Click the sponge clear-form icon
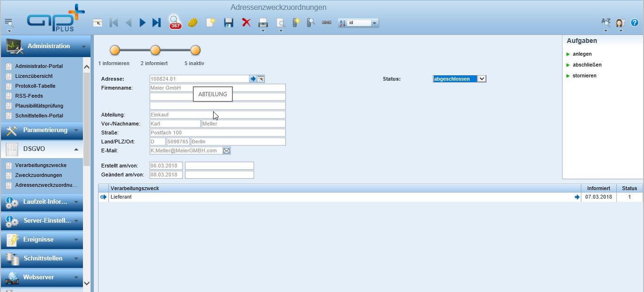This screenshot has width=644, height=292. tap(193, 23)
